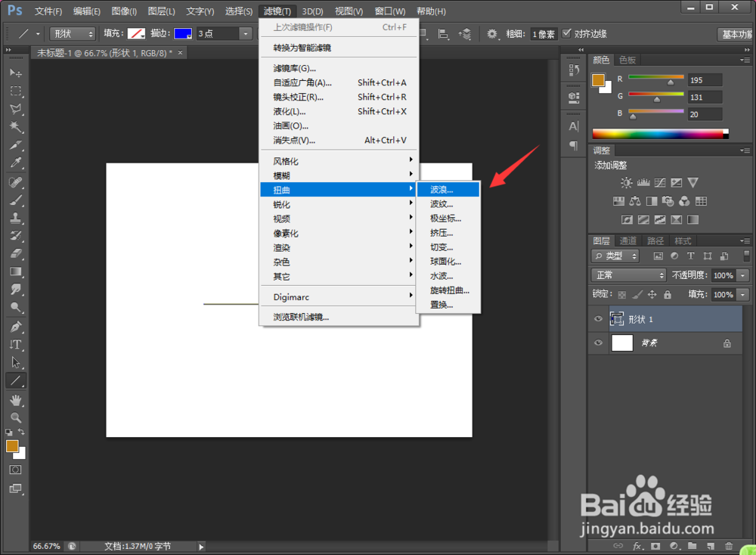Image resolution: width=756 pixels, height=555 pixels.
Task: Toggle lock transparent pixels
Action: [x=622, y=295]
